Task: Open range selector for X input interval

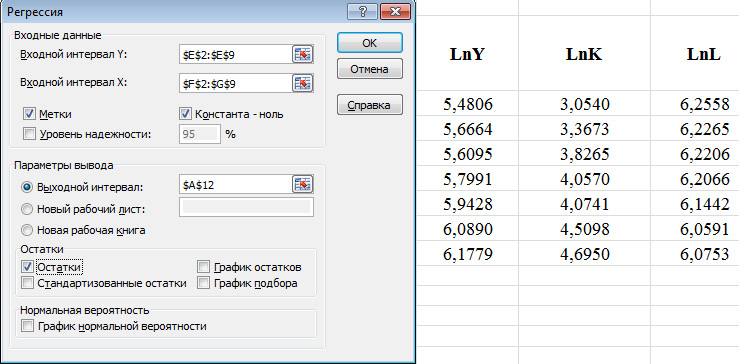Action: click(302, 84)
